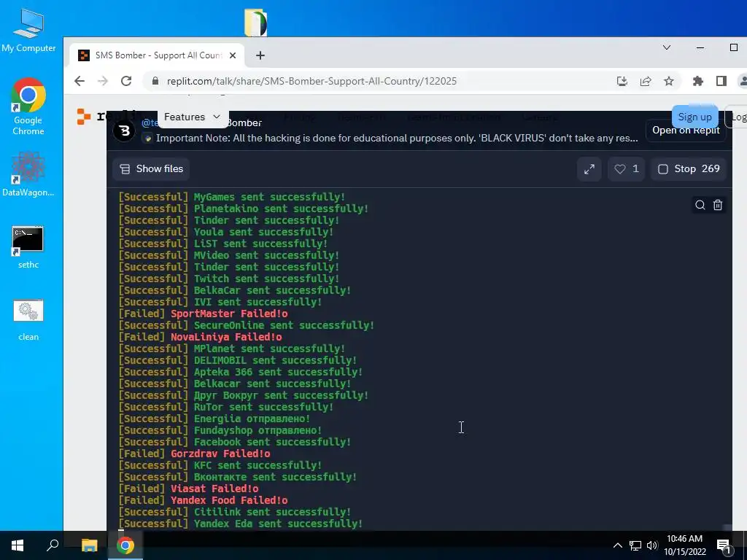Click the 'Viasat Failed!o' line

188,489
